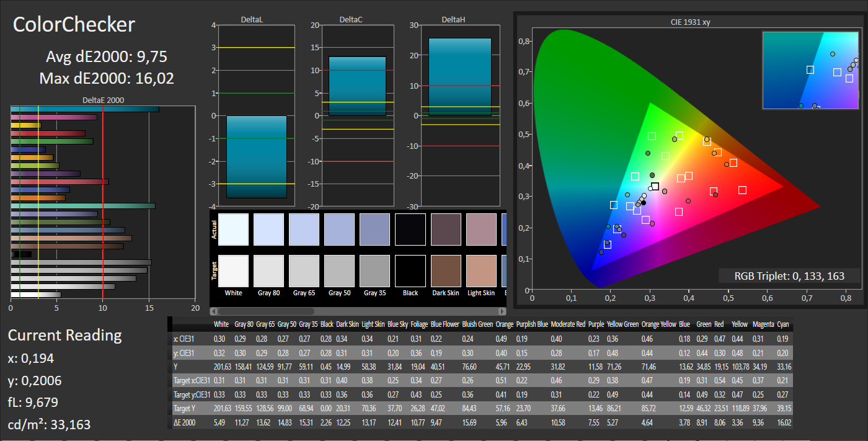868x441 pixels.
Task: Click the 'Gray 50' label under swatches
Action: pyautogui.click(x=340, y=293)
